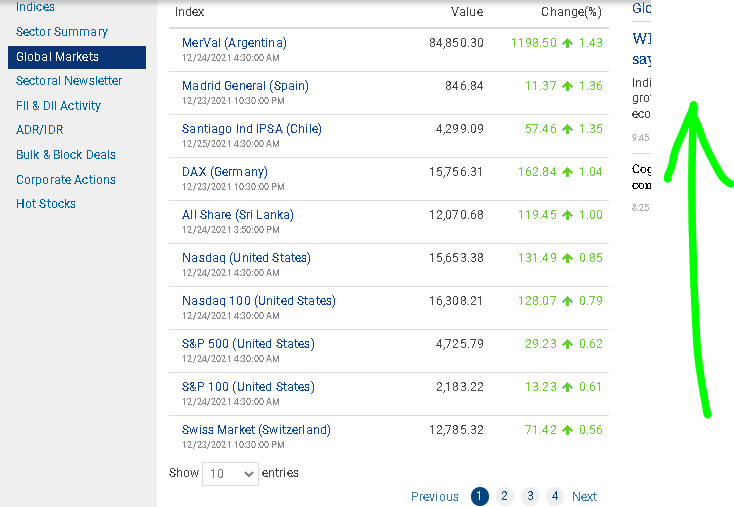Click up arrow in Swiss Market row

pyautogui.click(x=567, y=431)
